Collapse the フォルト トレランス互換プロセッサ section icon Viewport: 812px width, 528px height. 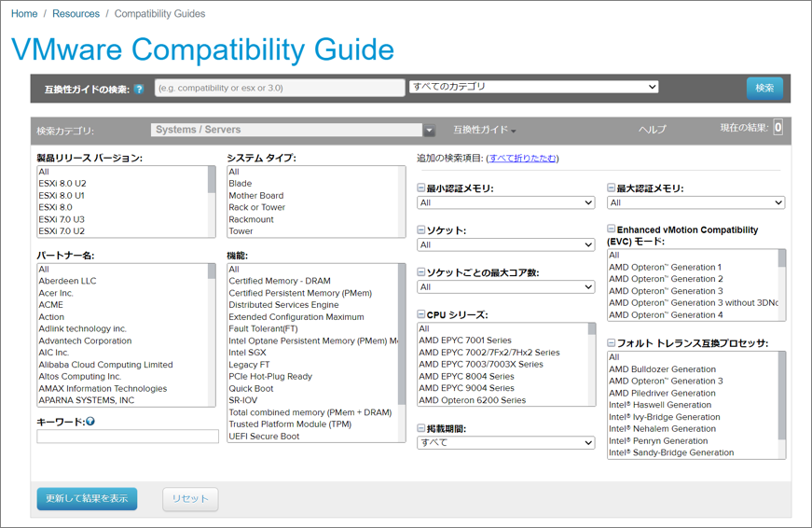pyautogui.click(x=611, y=342)
